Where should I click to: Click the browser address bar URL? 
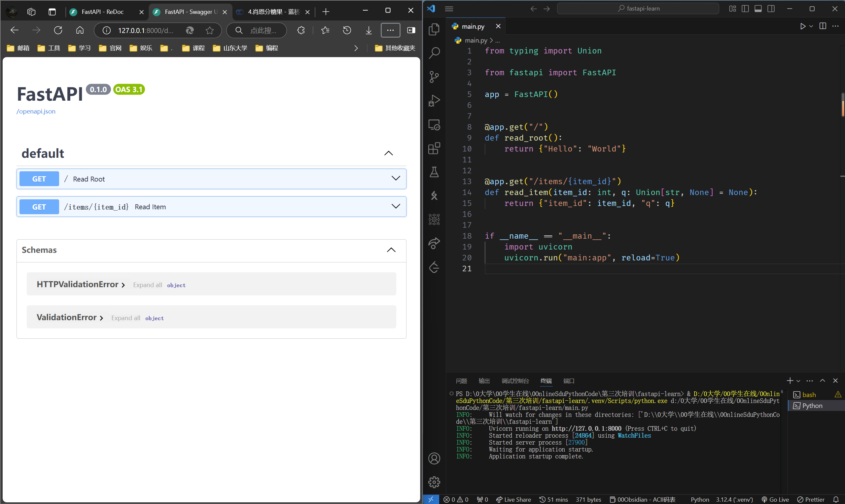[x=145, y=31]
